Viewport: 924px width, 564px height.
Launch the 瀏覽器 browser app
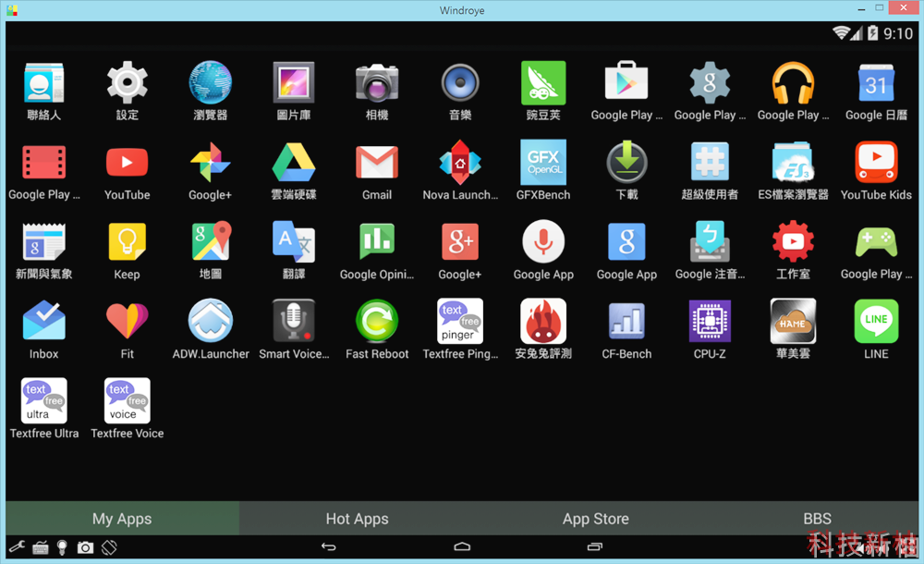point(211,82)
